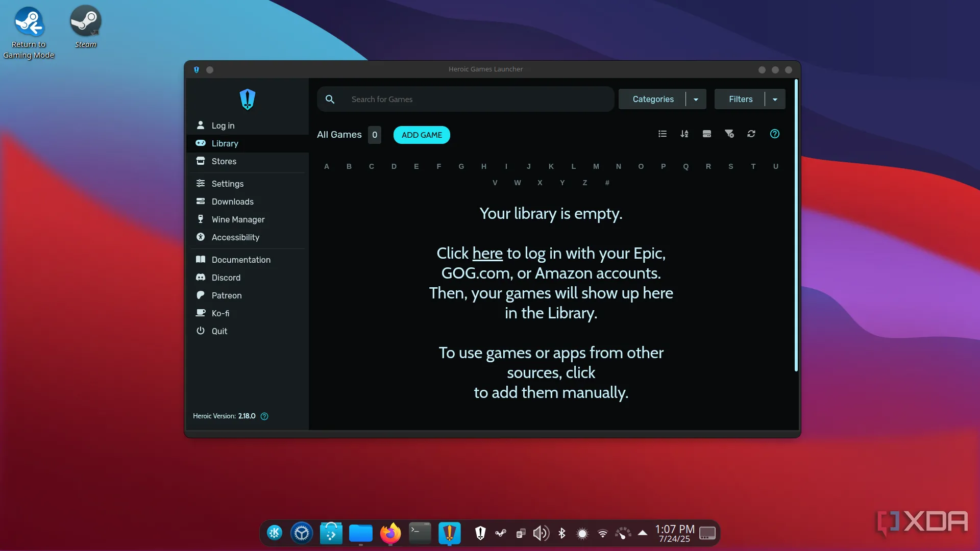This screenshot has width=980, height=551.
Task: Open the brightness tray icon
Action: 582,533
